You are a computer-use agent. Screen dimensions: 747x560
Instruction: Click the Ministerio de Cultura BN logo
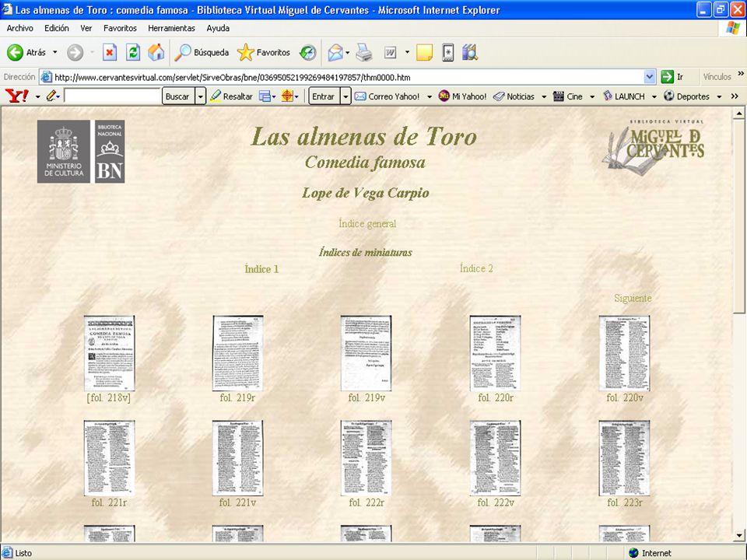(x=81, y=152)
